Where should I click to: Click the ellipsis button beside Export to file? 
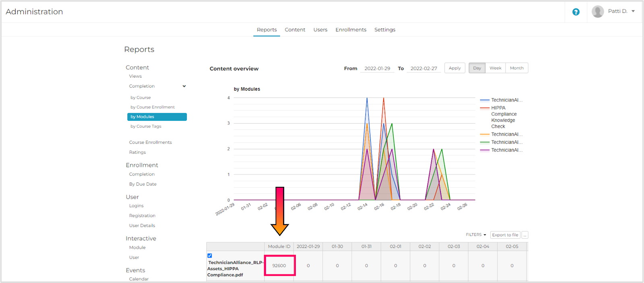(x=525, y=235)
